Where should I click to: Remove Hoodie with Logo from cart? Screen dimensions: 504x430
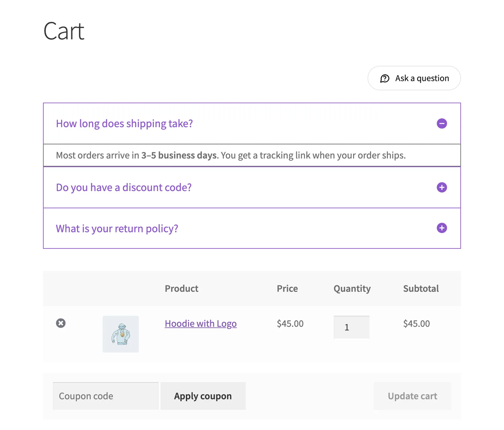click(61, 323)
